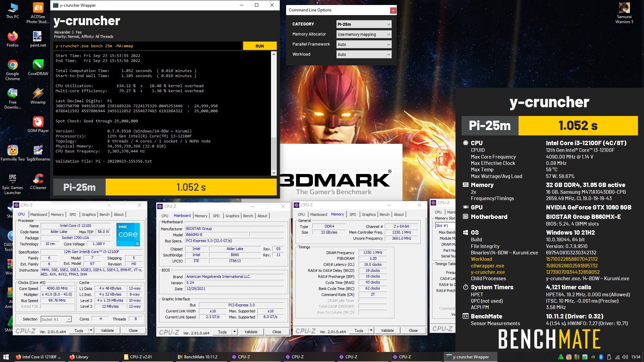
Task: Click Validate in CPU-Z CPU window
Action: point(107,330)
